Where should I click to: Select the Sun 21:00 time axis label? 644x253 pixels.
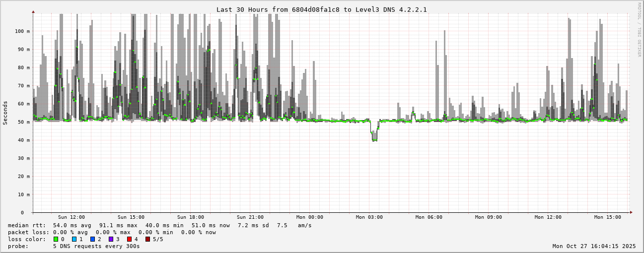pos(250,217)
